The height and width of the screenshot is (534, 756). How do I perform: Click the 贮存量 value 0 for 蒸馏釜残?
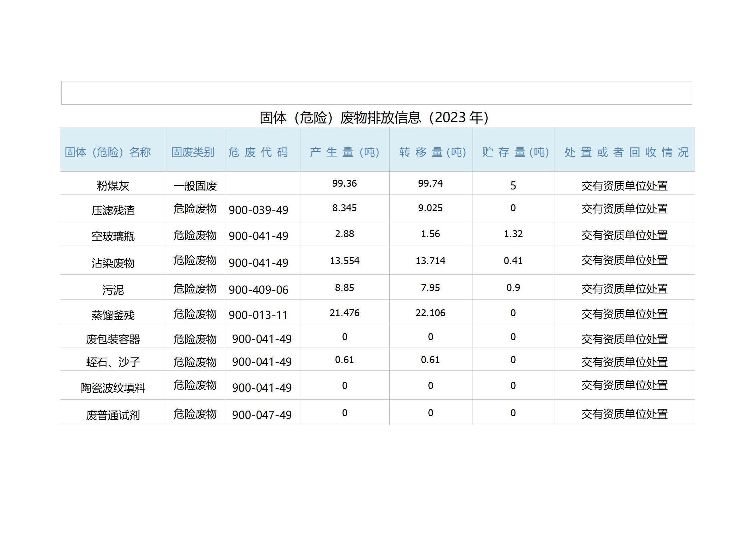point(513,313)
